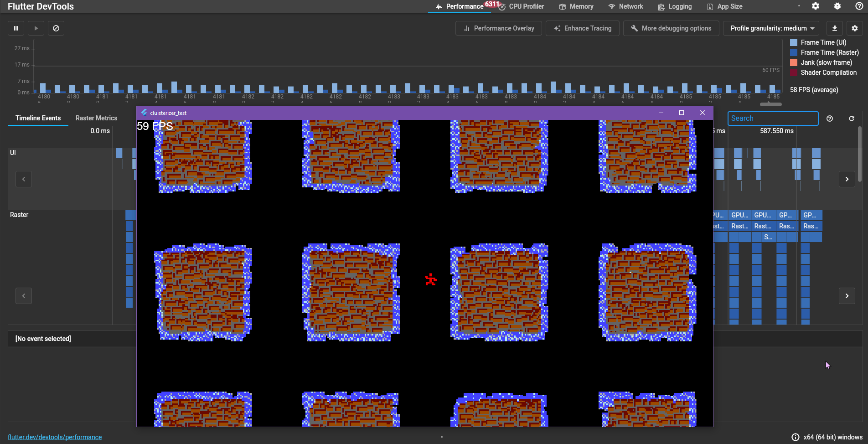The width and height of the screenshot is (868, 444).
Task: Open Enhance Tracing options
Action: click(582, 28)
